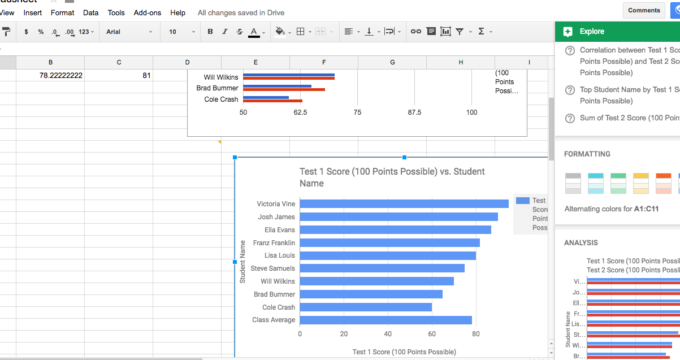
Task: Click the insert comment icon
Action: [x=431, y=31]
